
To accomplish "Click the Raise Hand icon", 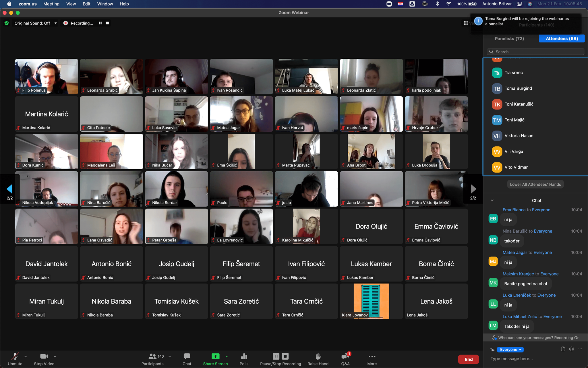I will tap(318, 356).
